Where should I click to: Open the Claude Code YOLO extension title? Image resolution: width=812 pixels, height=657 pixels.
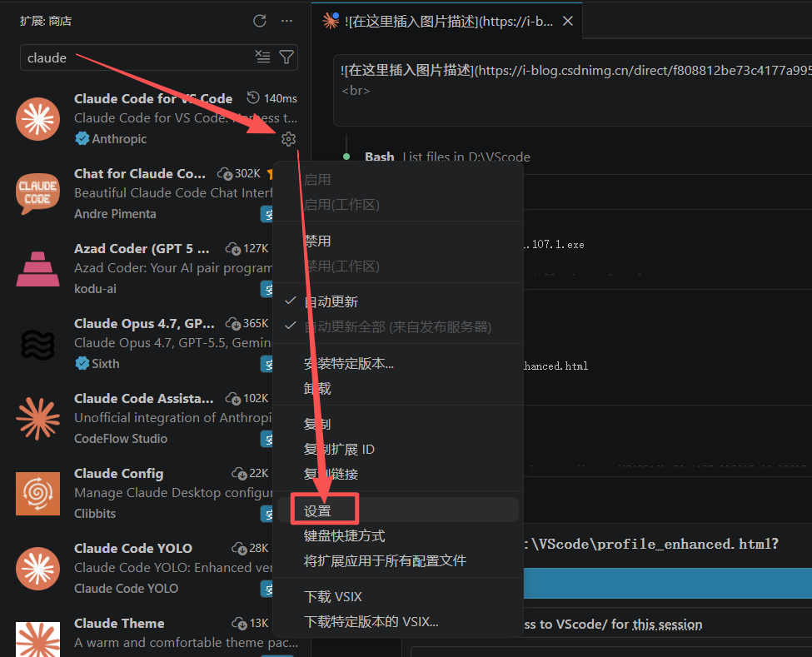133,548
